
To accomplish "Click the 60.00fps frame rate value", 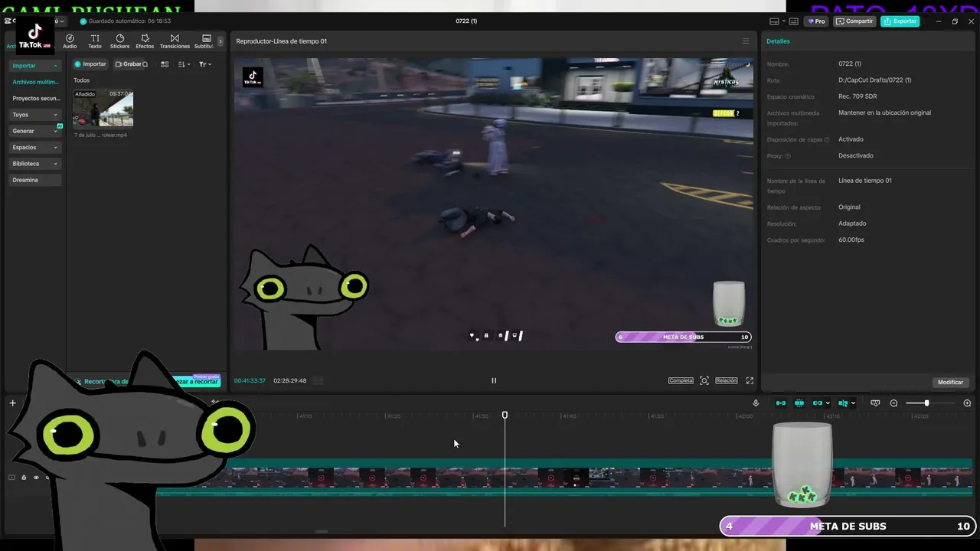I will [x=851, y=240].
